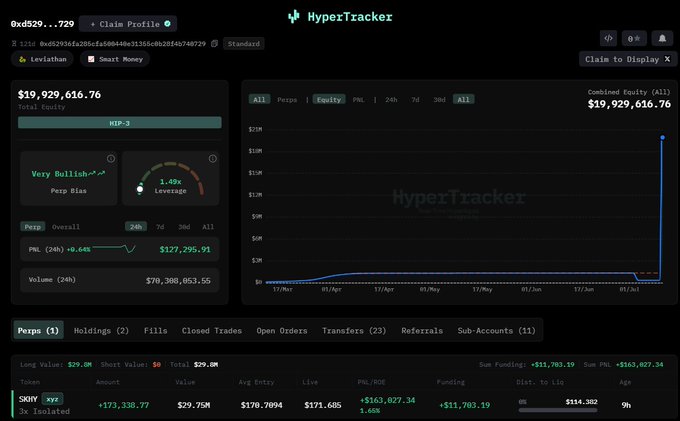Select 30d range in PNL panel
The width and height of the screenshot is (680, 421).
coord(184,227)
